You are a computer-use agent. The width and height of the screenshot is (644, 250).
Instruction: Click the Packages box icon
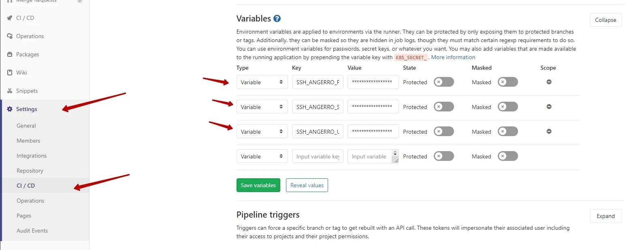tap(10, 54)
